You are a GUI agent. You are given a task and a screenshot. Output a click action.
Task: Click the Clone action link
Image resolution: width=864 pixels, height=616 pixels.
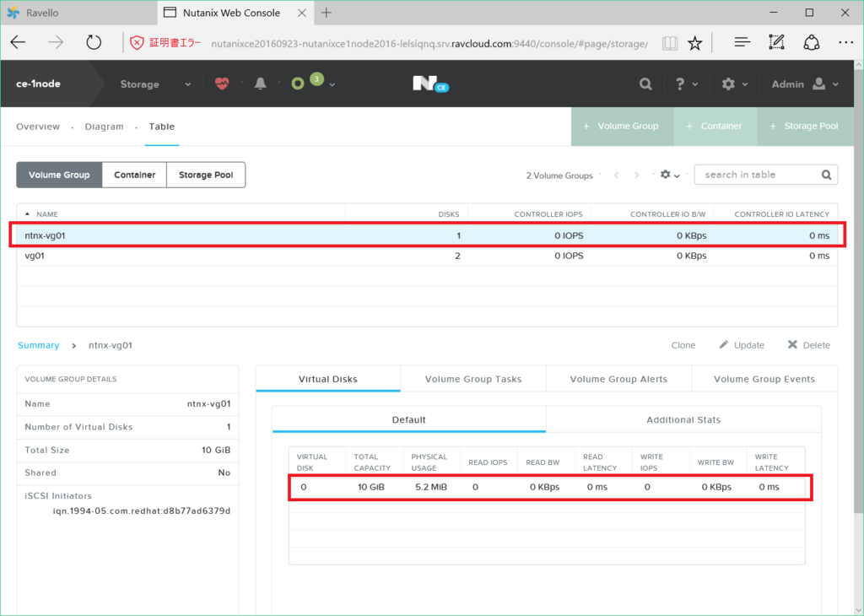point(683,345)
